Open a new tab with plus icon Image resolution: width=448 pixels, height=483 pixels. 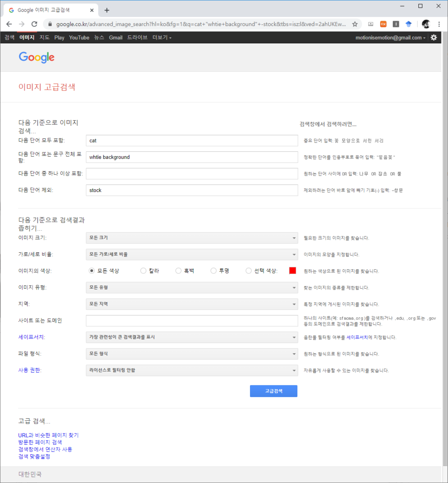click(107, 10)
